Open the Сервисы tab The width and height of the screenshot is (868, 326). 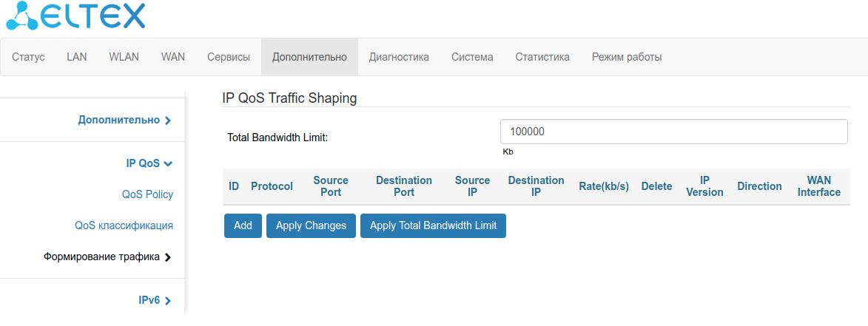click(x=229, y=57)
